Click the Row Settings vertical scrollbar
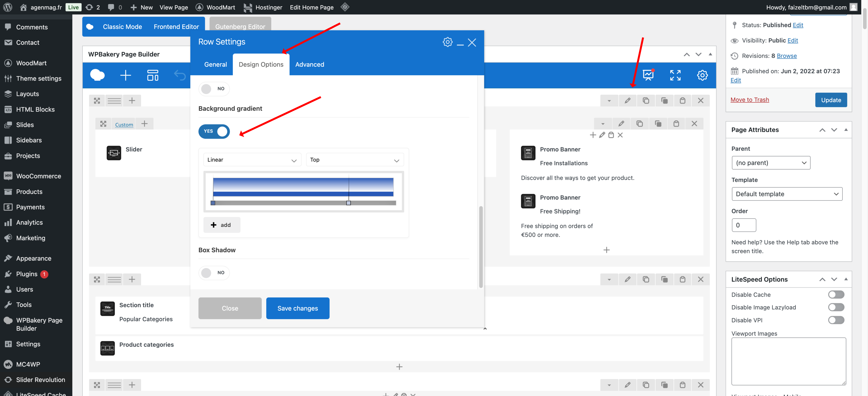The height and width of the screenshot is (396, 868). [x=481, y=247]
